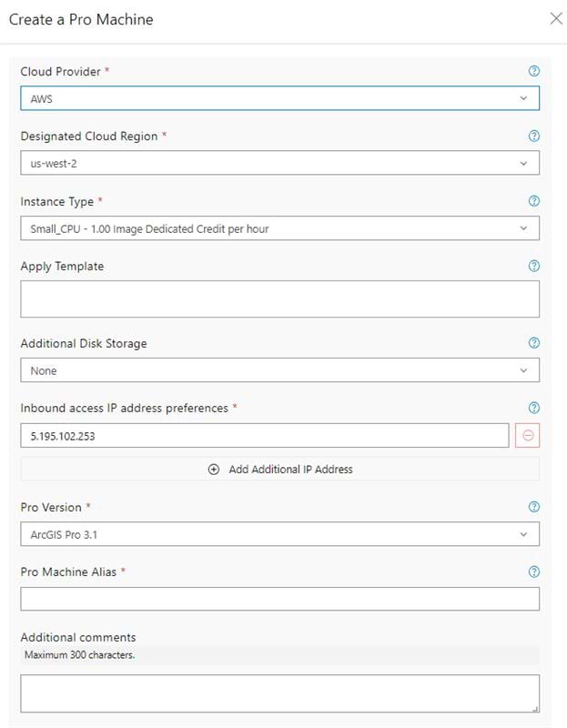Open help for Pro Machine Alias
This screenshot has width=567, height=728.
(534, 571)
